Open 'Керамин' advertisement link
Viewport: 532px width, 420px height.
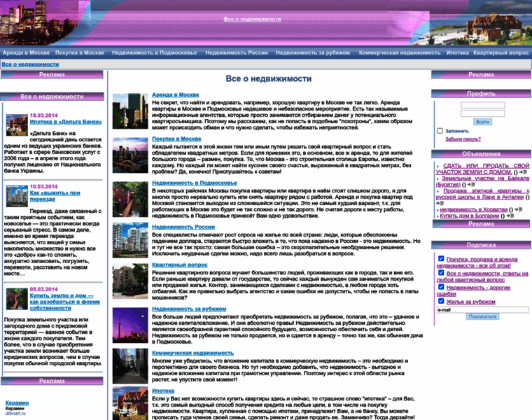coord(17,402)
